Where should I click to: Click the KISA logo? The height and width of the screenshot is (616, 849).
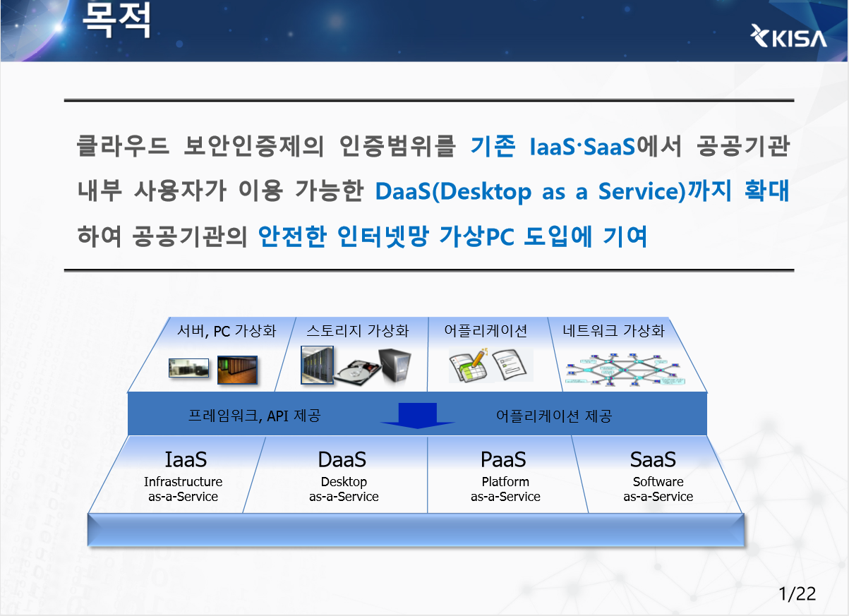(788, 37)
